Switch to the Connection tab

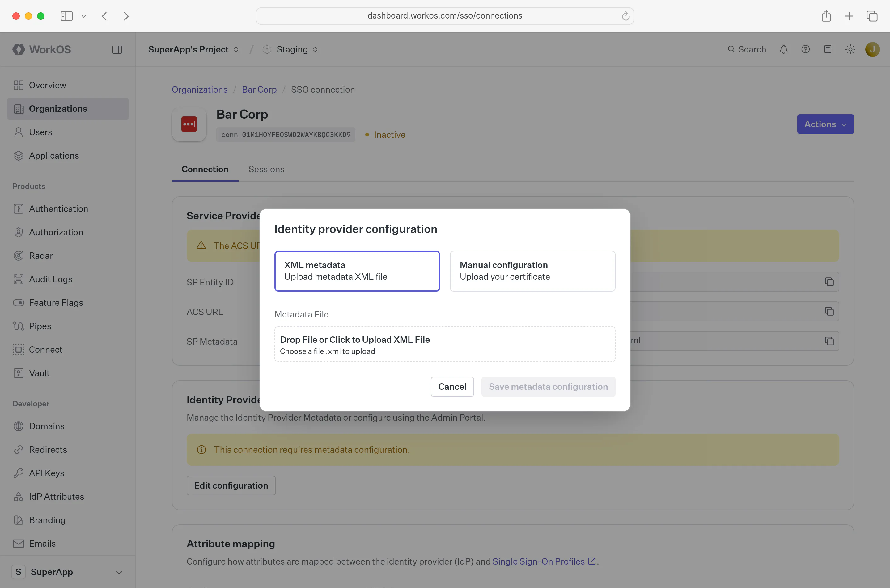pos(205,169)
